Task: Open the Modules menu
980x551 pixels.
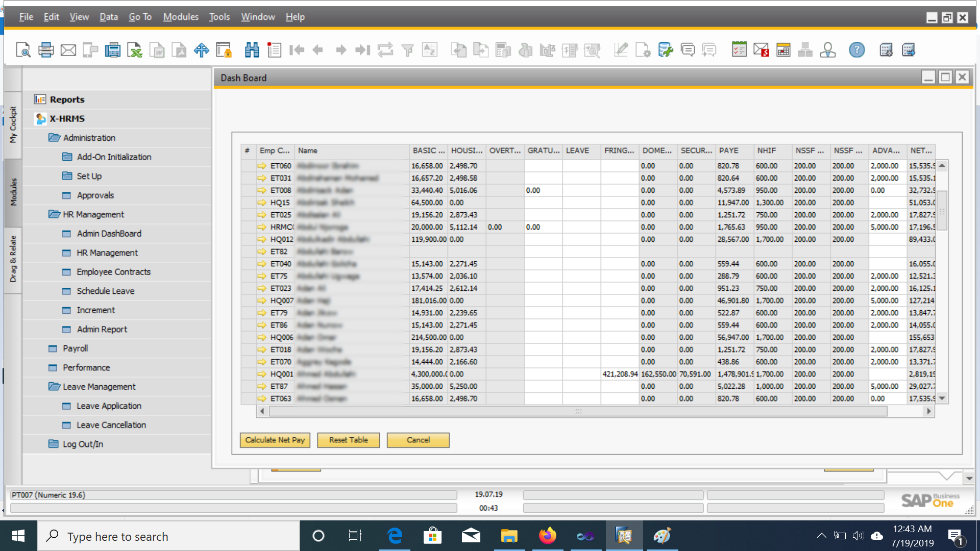Action: [x=181, y=17]
